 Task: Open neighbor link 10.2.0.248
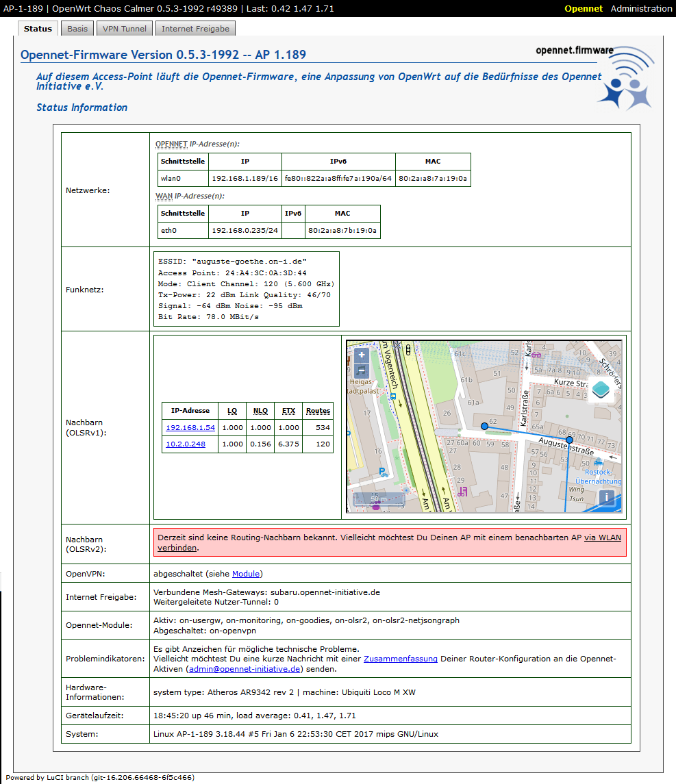185,444
